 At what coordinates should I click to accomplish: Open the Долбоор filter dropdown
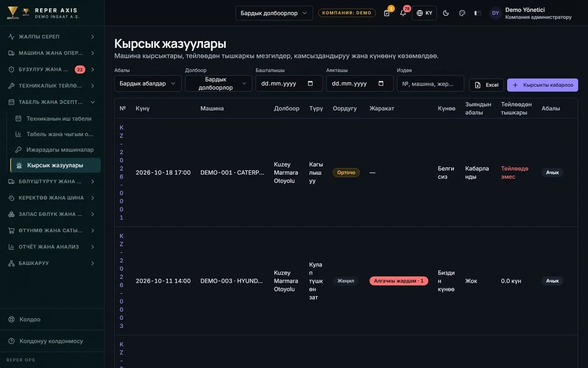(219, 83)
